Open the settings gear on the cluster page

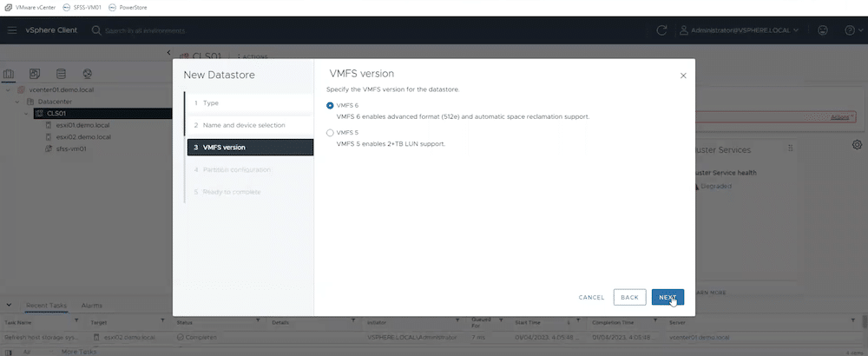tap(857, 144)
